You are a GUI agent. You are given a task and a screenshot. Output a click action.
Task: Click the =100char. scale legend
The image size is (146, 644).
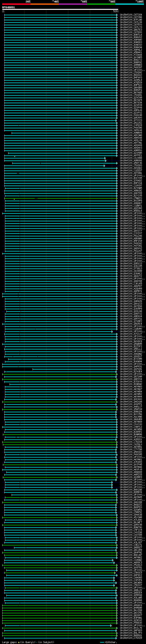click(109, 642)
